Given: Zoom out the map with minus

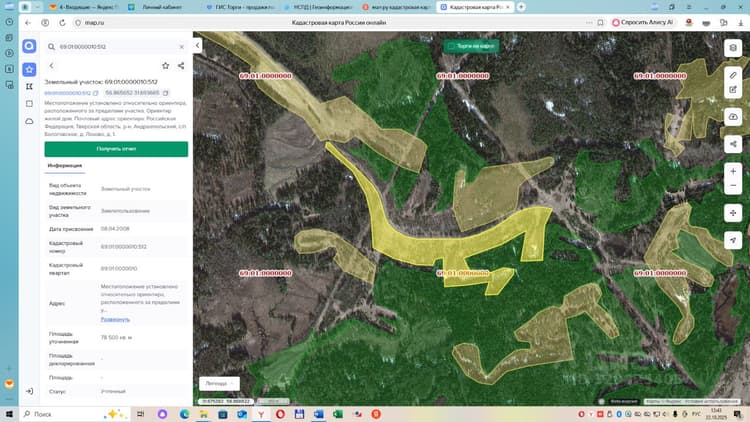Looking at the screenshot, I should 733,186.
